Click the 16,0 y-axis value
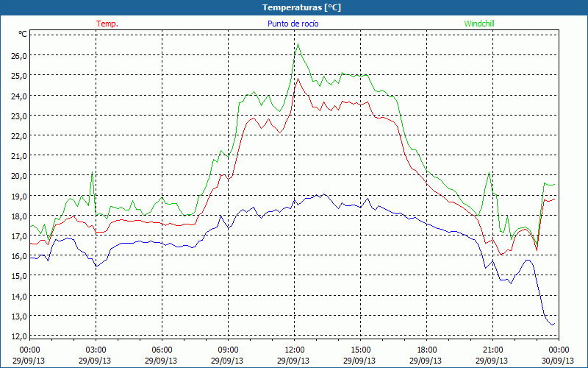The width and height of the screenshot is (588, 368). click(19, 256)
